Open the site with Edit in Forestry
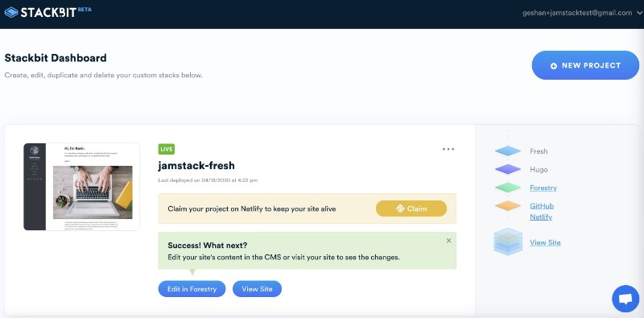The image size is (644, 318). pos(192,289)
